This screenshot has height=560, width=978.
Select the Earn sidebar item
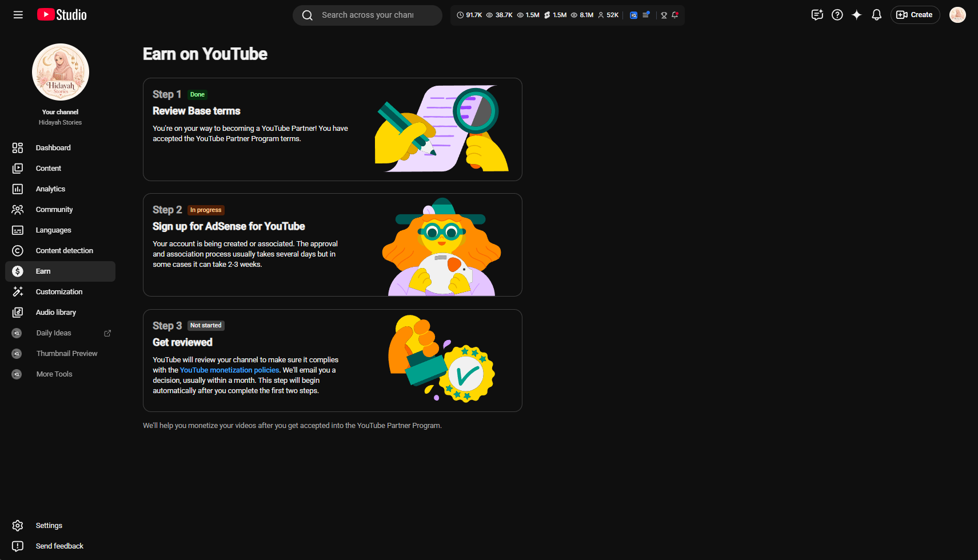(60, 271)
